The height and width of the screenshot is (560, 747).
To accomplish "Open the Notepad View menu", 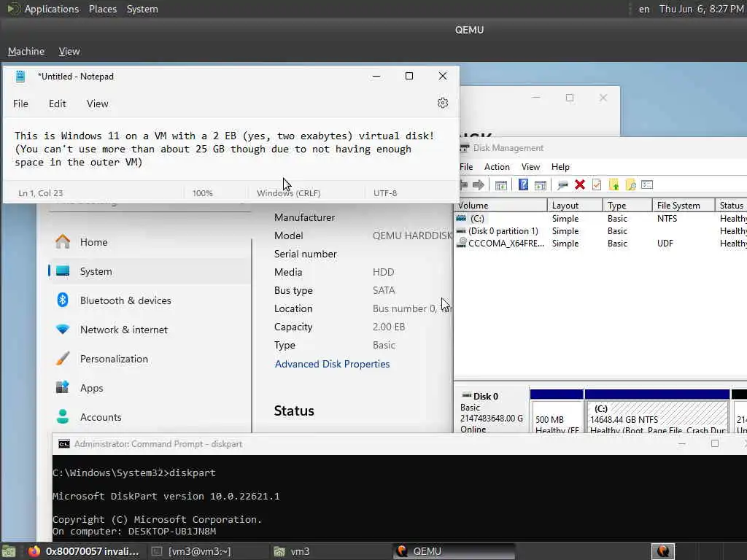I will [97, 104].
